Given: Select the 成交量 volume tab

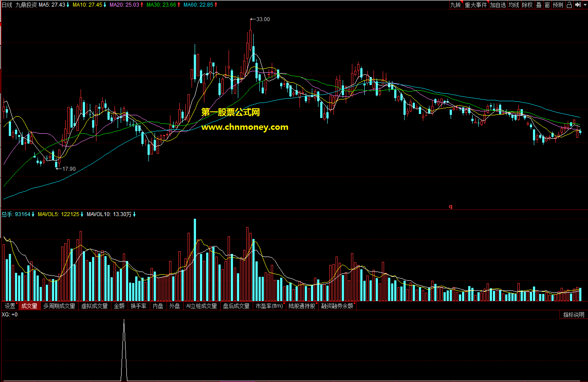Looking at the screenshot, I should 30,306.
